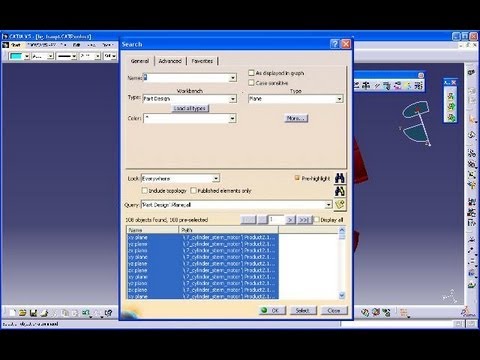This screenshot has height=360, width=480.
Task: Click the yellow light icon in floating horizontal toolbar
Action: pos(408,86)
